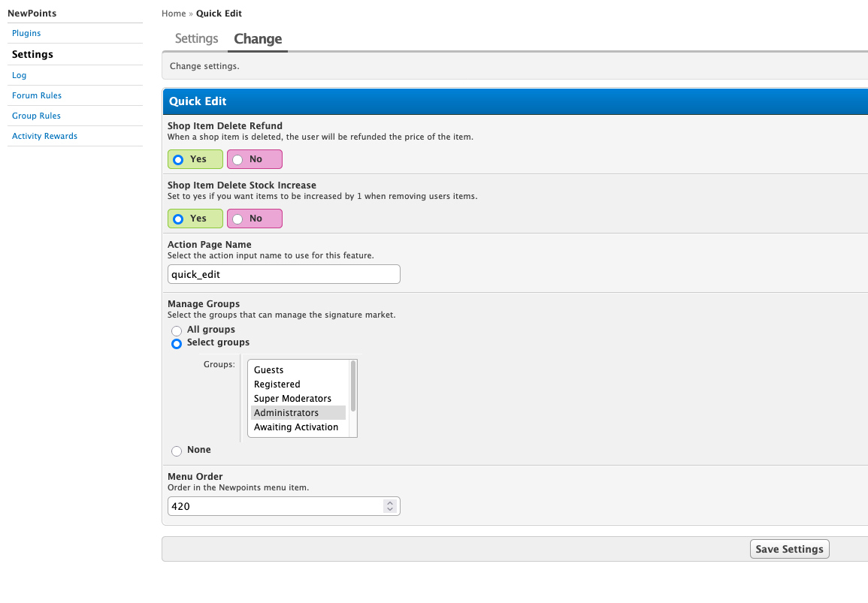The height and width of the screenshot is (603, 868).
Task: Select Super Moderators in the Groups list
Action: (292, 399)
